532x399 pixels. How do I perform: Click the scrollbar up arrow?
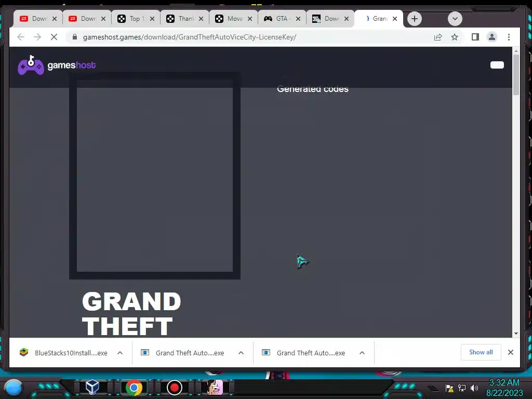coord(516,51)
